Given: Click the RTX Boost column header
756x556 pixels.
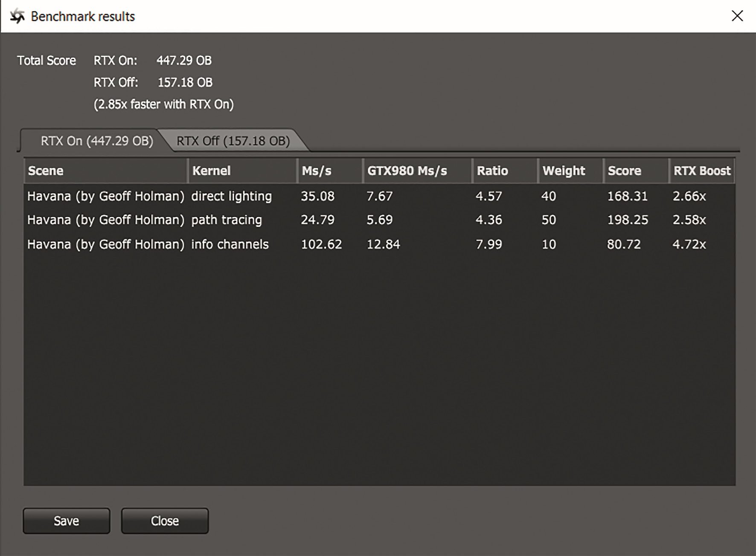Looking at the screenshot, I should pos(702,171).
